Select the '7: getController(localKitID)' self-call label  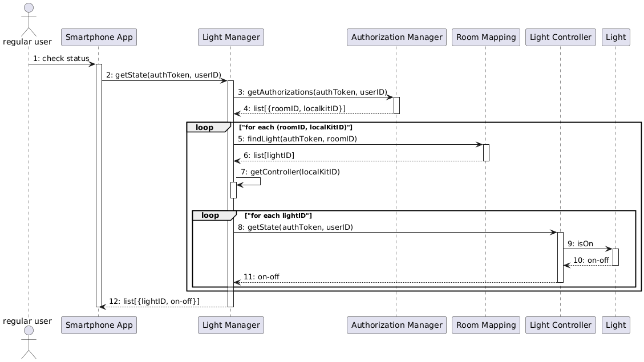tap(290, 172)
